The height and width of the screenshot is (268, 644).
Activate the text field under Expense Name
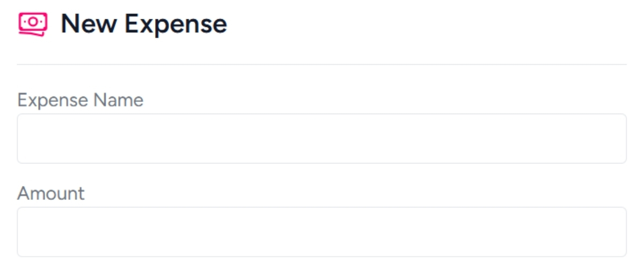pos(321,138)
